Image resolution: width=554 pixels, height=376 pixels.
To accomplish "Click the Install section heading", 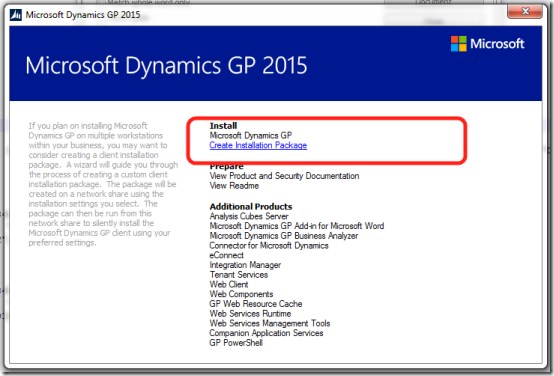I will pos(223,126).
